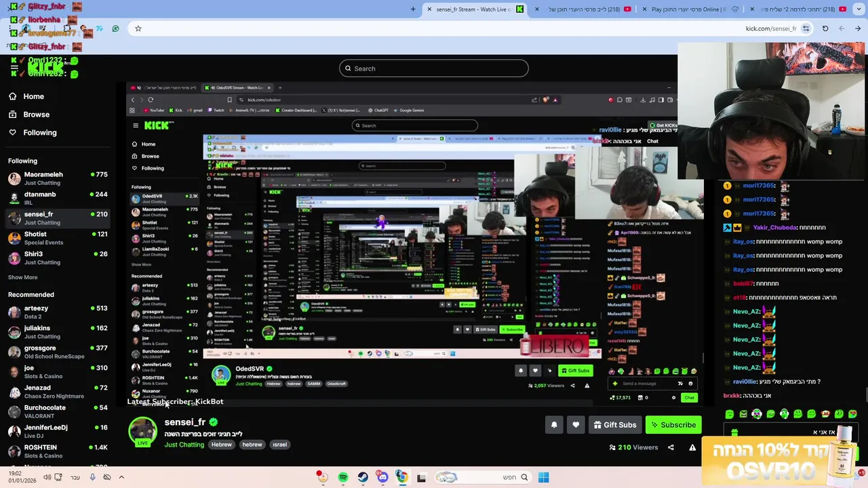Select the capitalized Hebrew tag
This screenshot has height=488, width=868.
click(222, 445)
